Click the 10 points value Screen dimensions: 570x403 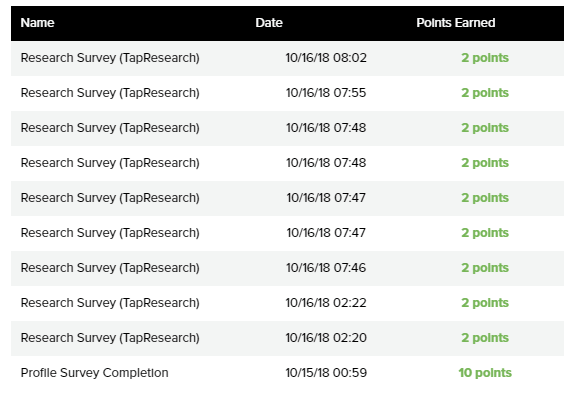tap(485, 373)
